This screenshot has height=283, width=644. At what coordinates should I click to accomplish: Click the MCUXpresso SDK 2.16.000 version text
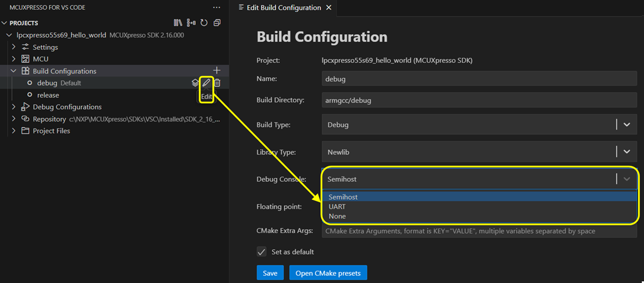point(147,35)
